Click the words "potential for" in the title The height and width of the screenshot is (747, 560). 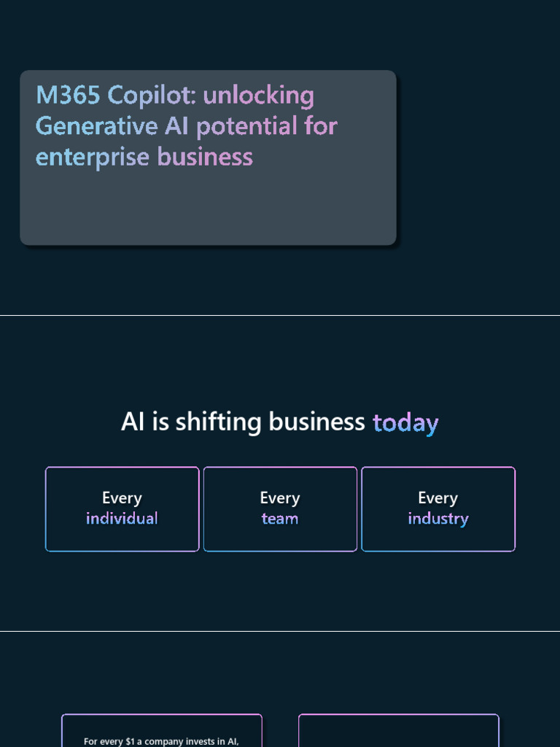coord(266,126)
